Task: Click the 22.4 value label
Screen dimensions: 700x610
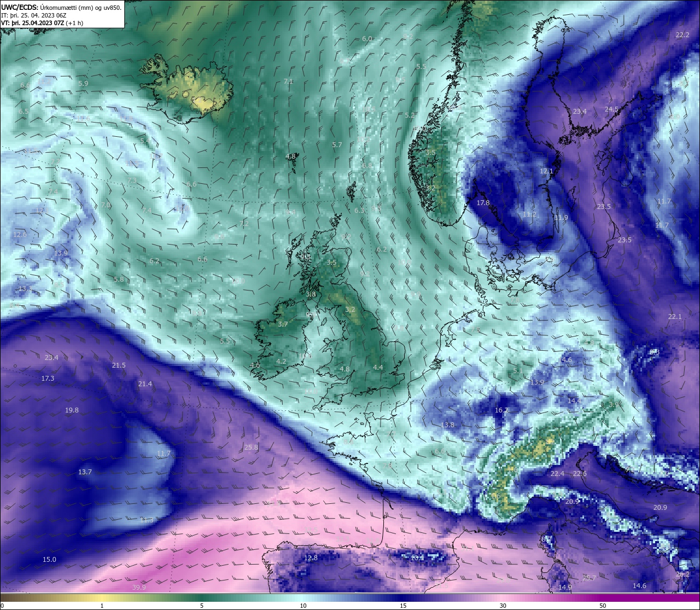Action: coord(557,473)
